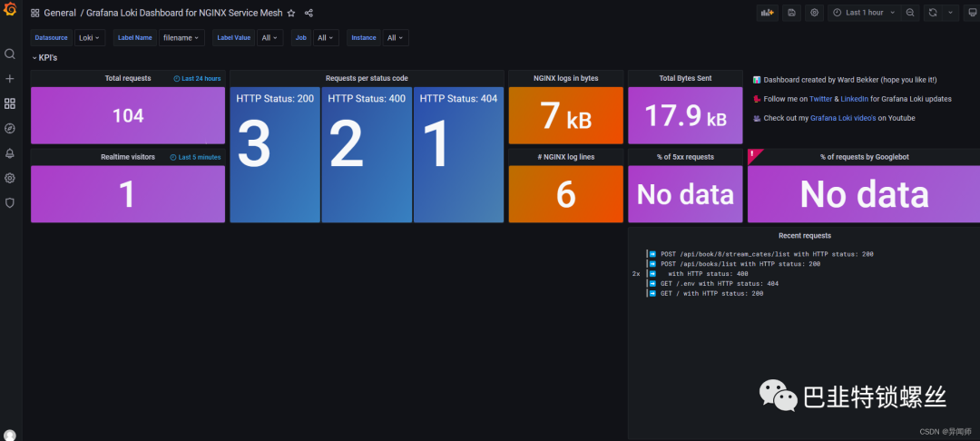Image resolution: width=980 pixels, height=441 pixels.
Task: Click the HTTP Status: 200 stat tile
Action: click(275, 155)
